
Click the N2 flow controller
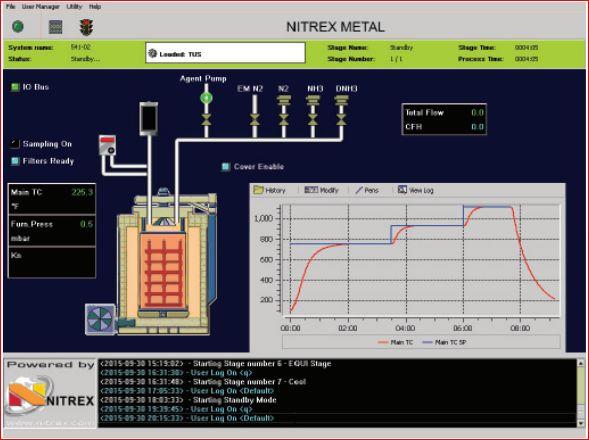pyautogui.click(x=284, y=100)
